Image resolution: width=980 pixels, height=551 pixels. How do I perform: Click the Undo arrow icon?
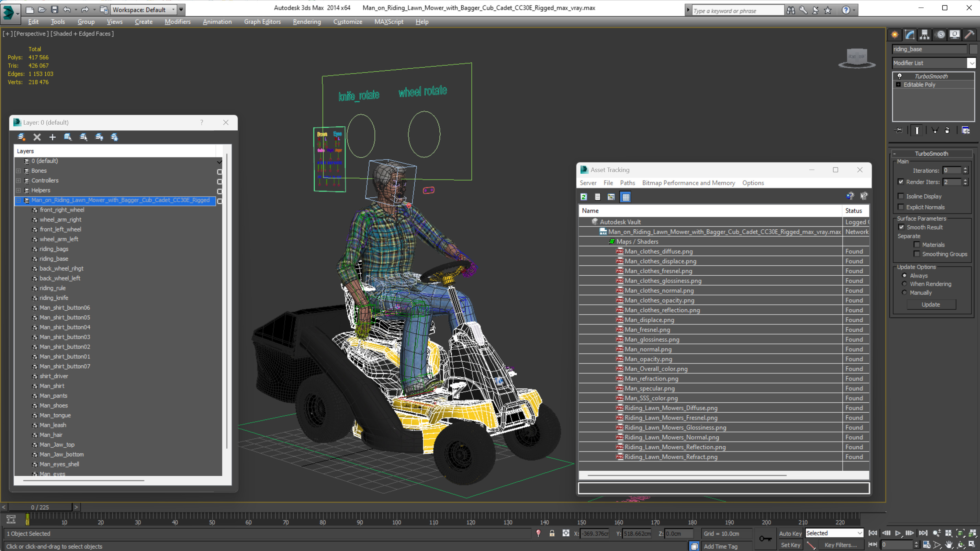coord(67,10)
